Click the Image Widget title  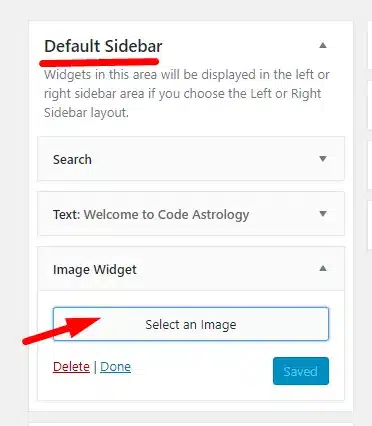(x=95, y=269)
